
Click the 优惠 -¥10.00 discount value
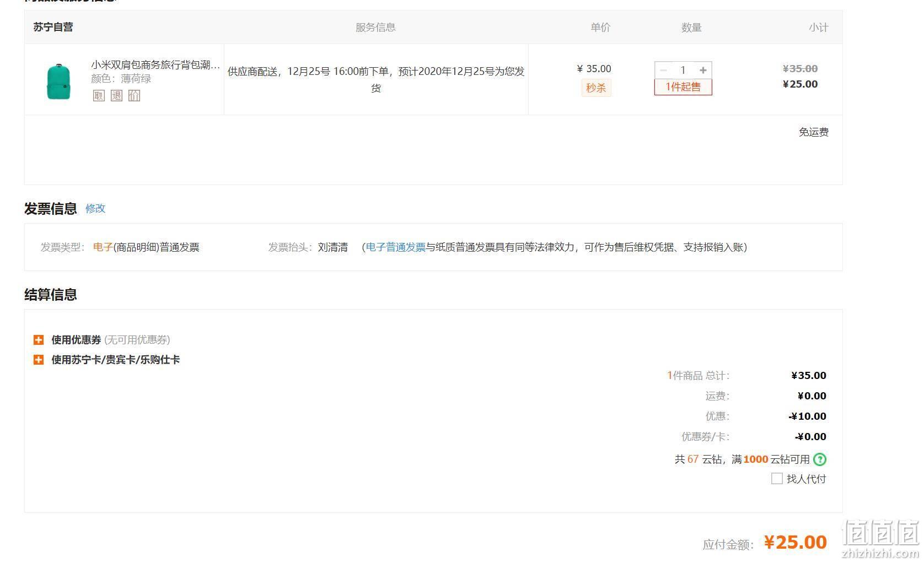[x=807, y=416]
